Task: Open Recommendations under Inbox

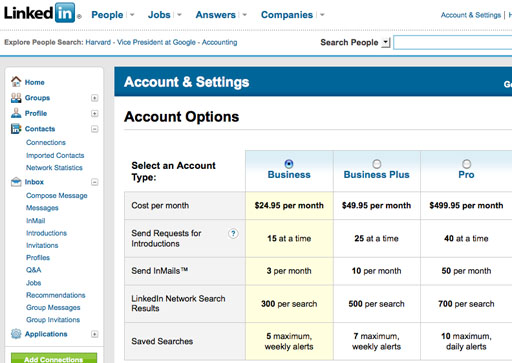Action: [56, 295]
